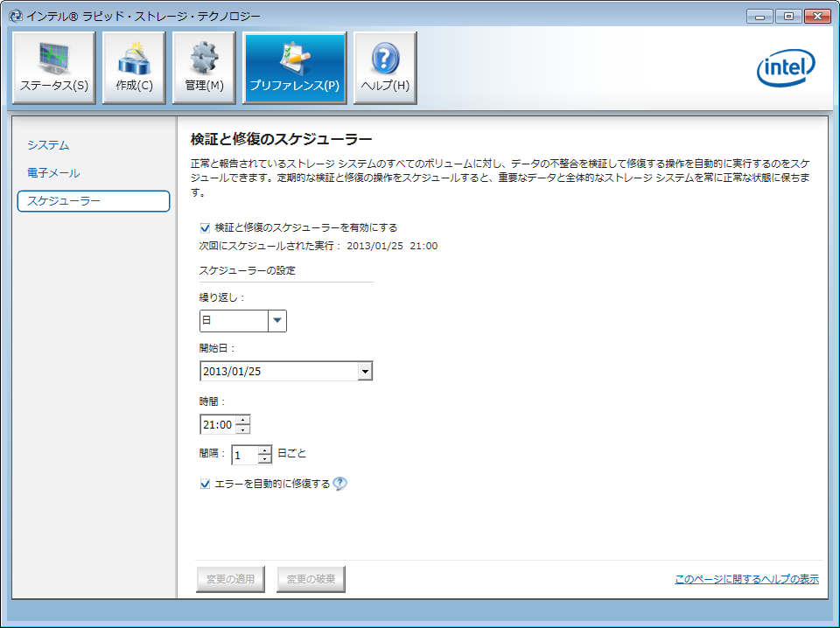Switch to 電子メール preferences section
840x628 pixels.
(53, 173)
